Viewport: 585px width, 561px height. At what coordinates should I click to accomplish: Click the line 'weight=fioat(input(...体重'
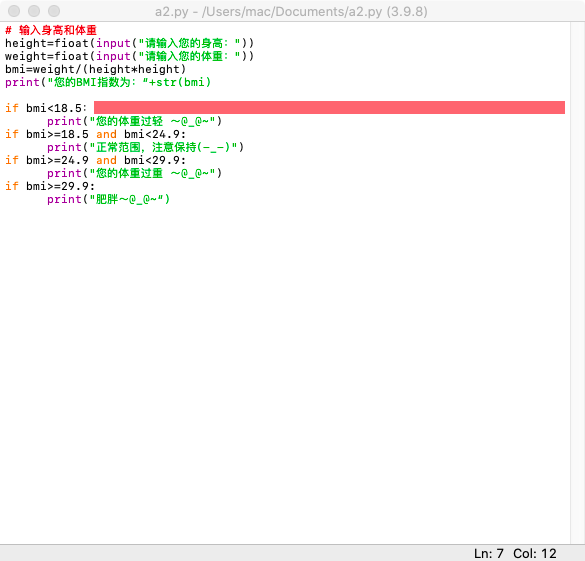[129, 56]
